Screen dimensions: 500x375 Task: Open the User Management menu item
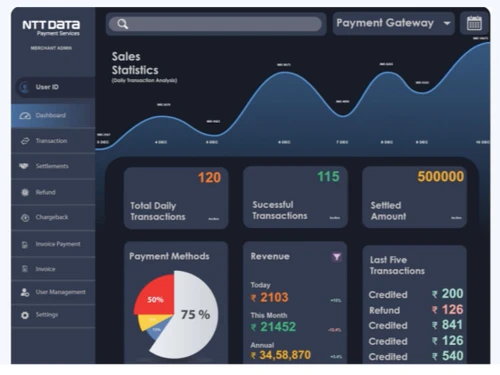pyautogui.click(x=53, y=292)
